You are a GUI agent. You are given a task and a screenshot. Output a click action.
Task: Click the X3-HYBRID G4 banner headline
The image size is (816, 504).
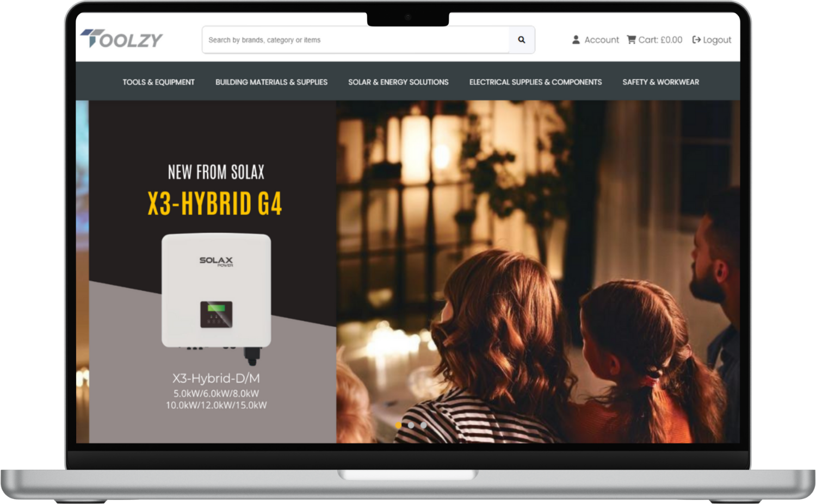(215, 204)
